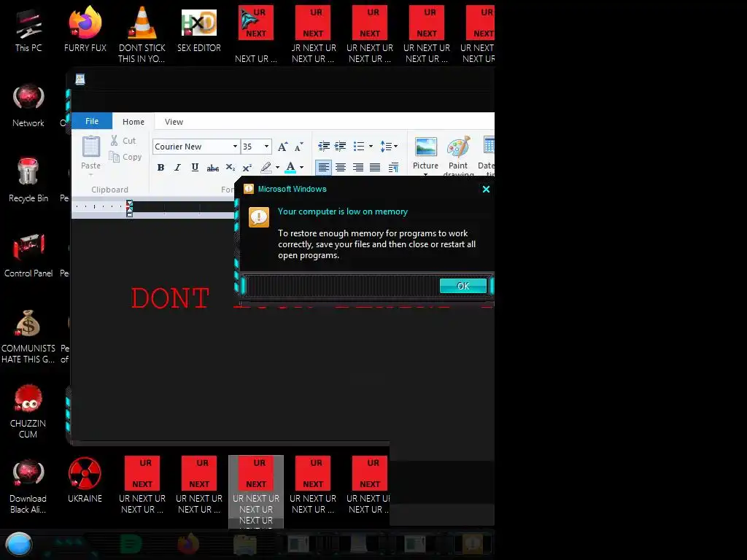This screenshot has height=560, width=747.
Task: Close the Microsoft Windows low memory dialog
Action: click(486, 189)
